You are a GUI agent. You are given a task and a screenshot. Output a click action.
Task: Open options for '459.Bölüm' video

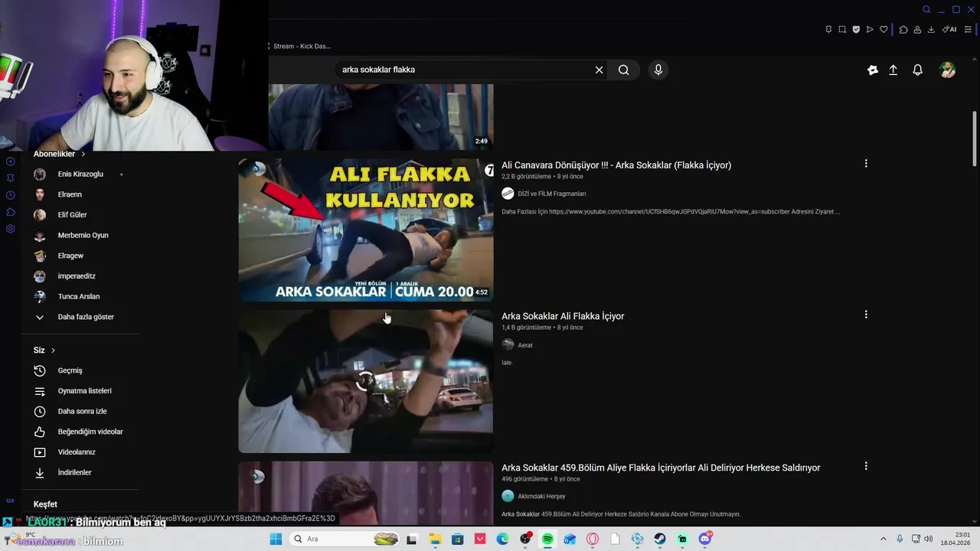[x=866, y=466]
